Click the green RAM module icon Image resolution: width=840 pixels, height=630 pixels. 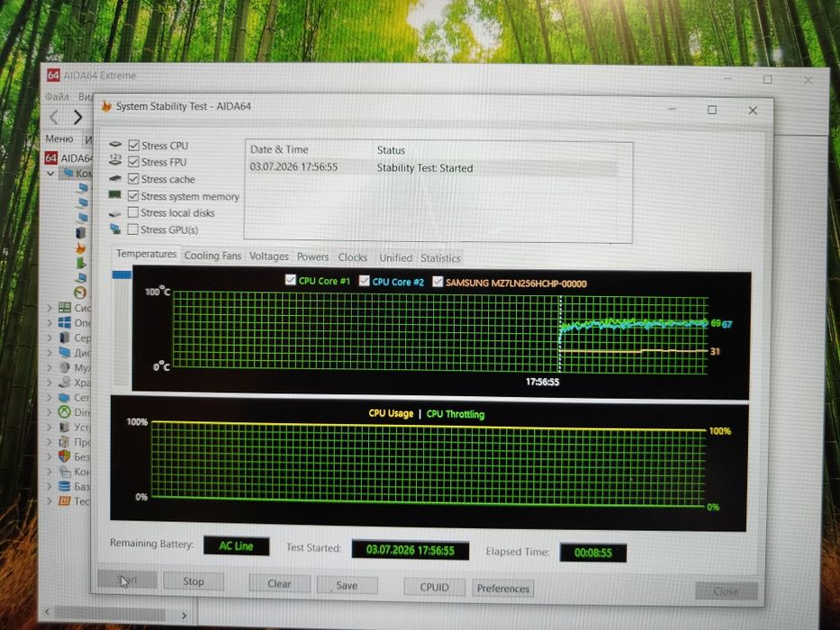(x=114, y=194)
